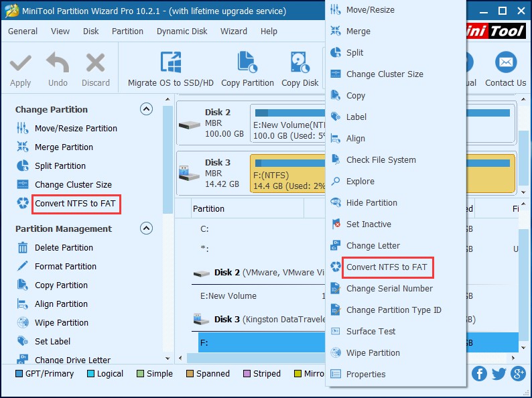Collapse the Partition Management section
The width and height of the screenshot is (532, 398).
[146, 228]
